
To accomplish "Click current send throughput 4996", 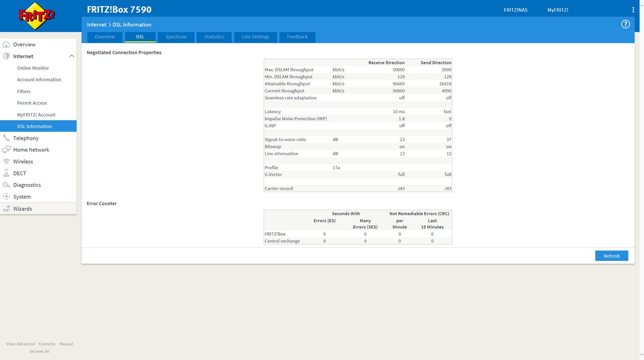I will coord(446,91).
